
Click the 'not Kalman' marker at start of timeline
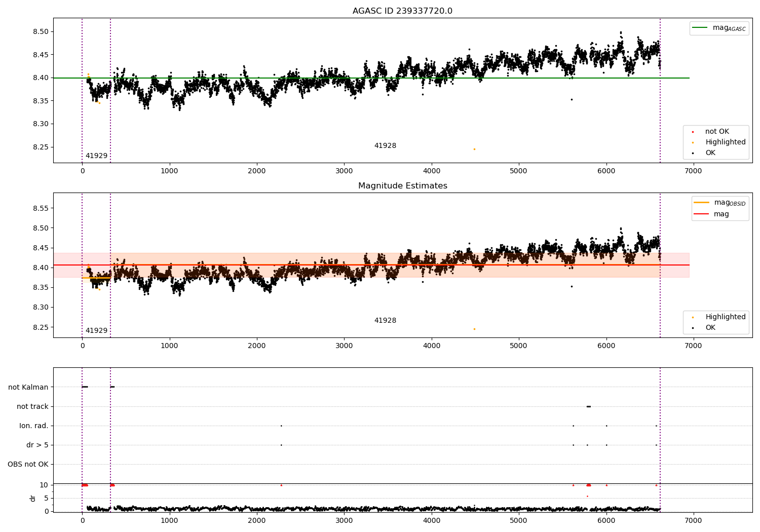pos(85,387)
